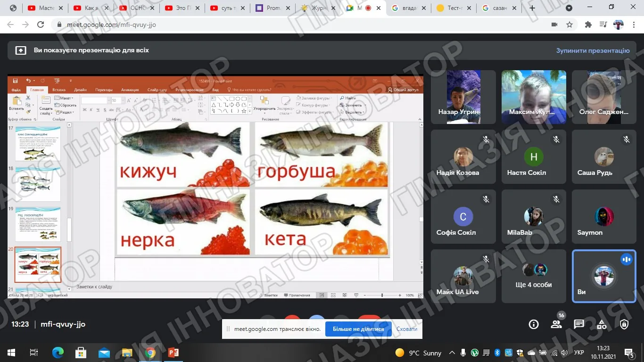Open host controls lock-shield icon
644x362 pixels.
(x=624, y=324)
